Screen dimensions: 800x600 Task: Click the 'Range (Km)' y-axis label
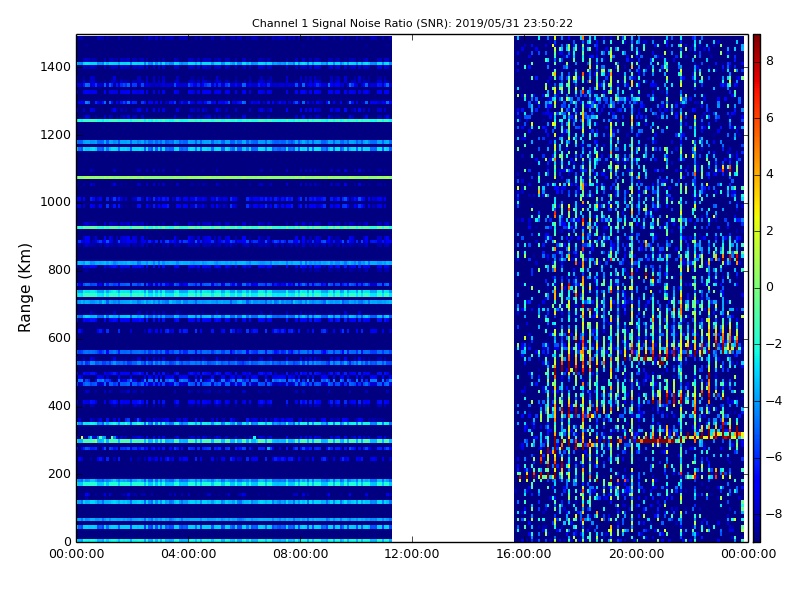24,288
